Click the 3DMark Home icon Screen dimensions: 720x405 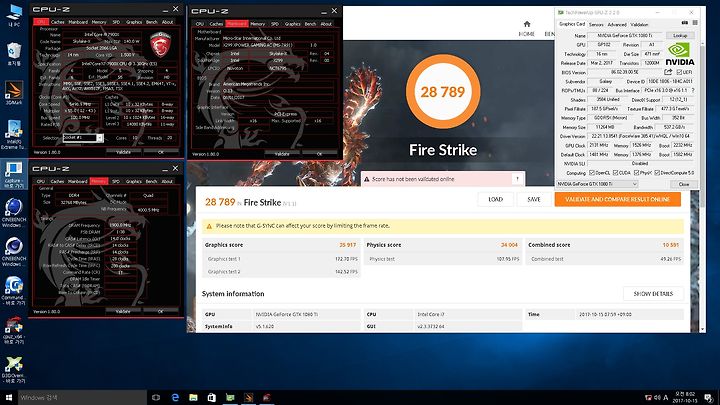point(527,24)
